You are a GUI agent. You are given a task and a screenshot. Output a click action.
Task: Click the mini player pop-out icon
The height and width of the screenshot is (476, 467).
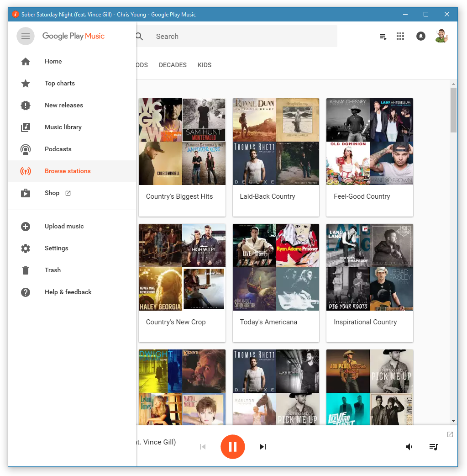pos(450,434)
